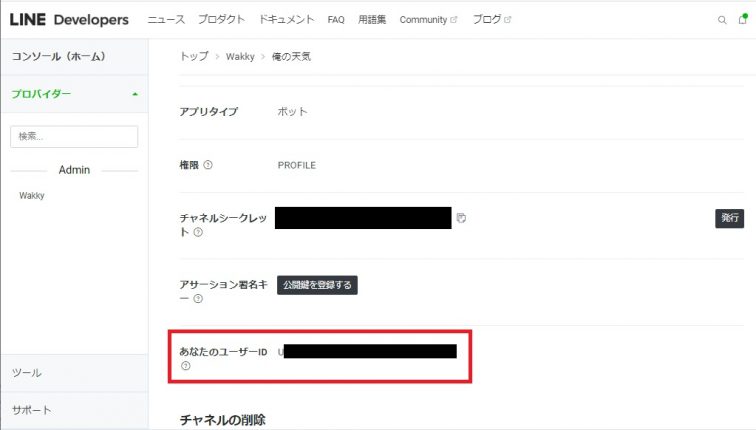This screenshot has width=756, height=430.
Task: Click help icon below あなたのユーザーID
Action: (185, 366)
